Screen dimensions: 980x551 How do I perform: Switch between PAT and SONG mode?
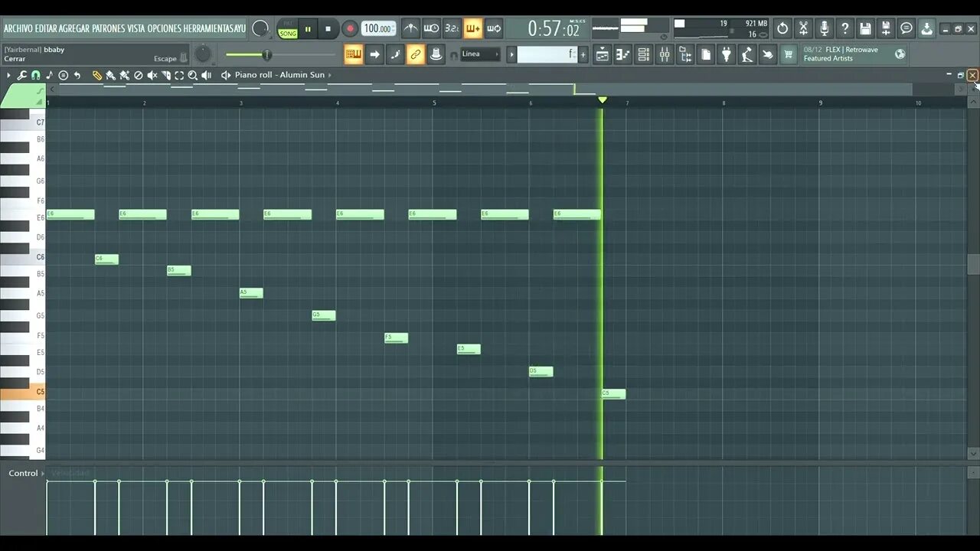pos(288,29)
